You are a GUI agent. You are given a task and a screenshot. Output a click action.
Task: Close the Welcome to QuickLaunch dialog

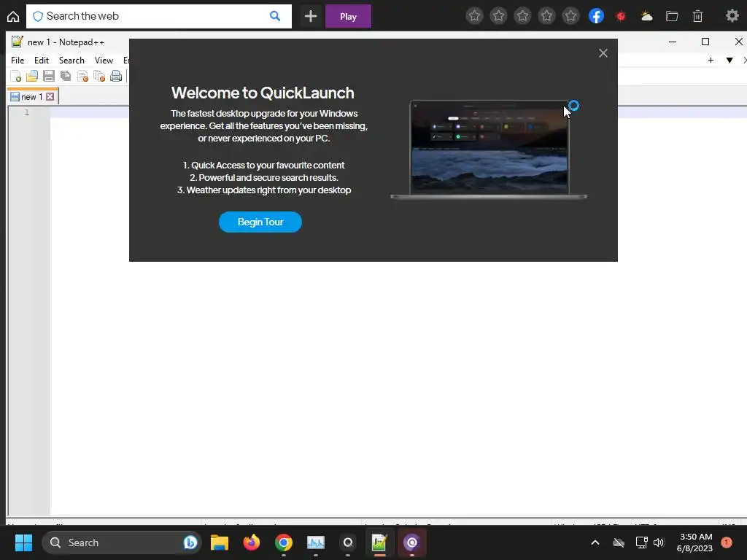(603, 52)
